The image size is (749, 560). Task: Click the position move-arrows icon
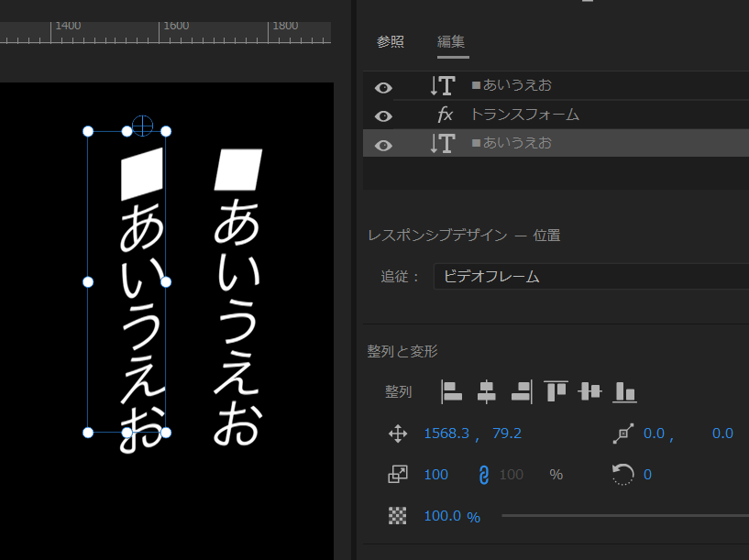398,434
